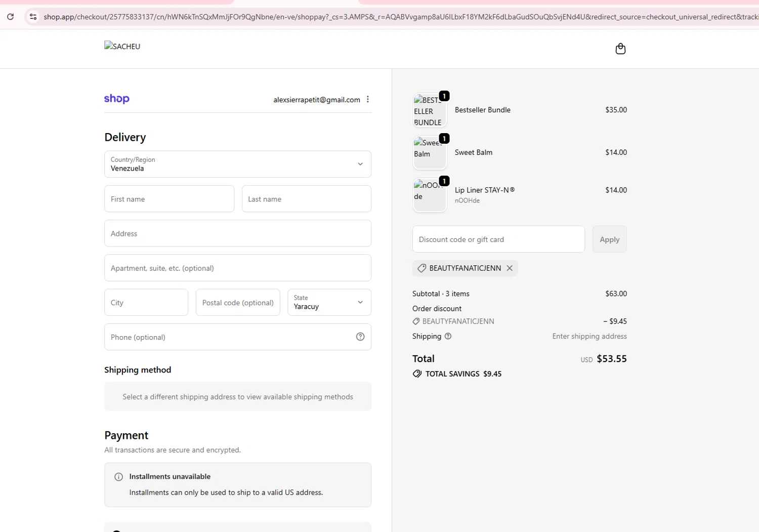The height and width of the screenshot is (532, 759).
Task: Click the shipping info question mark
Action: pyautogui.click(x=448, y=336)
